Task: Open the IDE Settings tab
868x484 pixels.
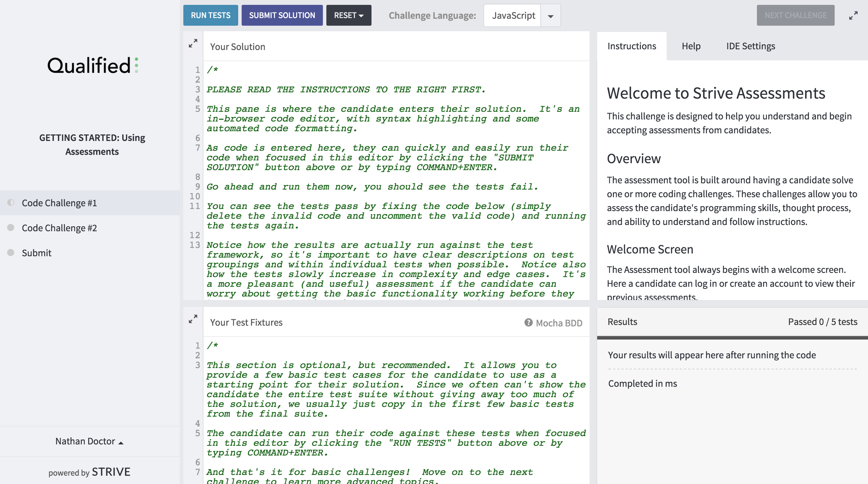Action: [750, 46]
